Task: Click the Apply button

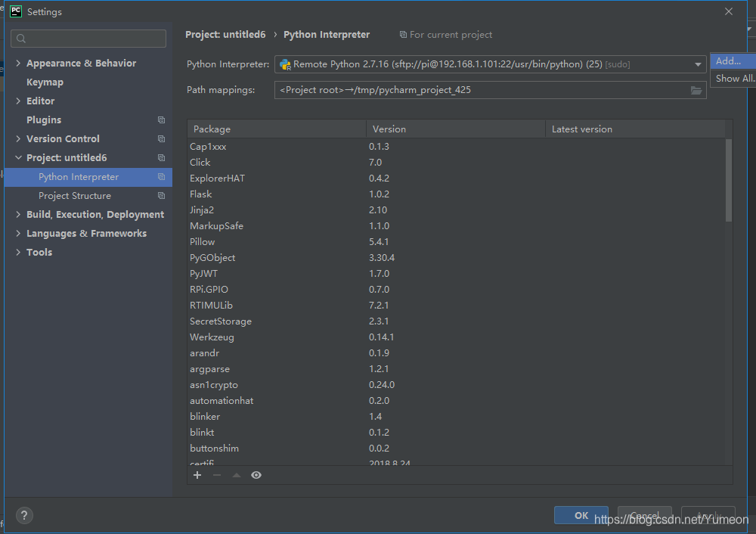Action: point(708,515)
